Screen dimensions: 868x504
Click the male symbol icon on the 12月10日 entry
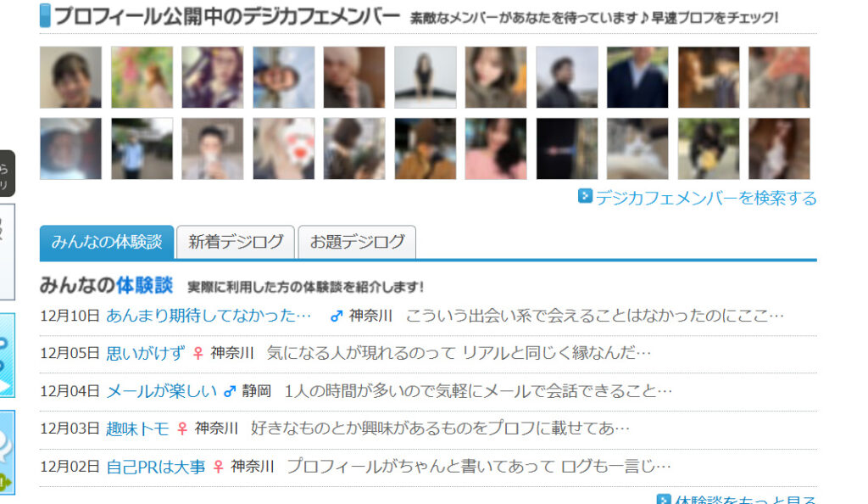click(337, 316)
